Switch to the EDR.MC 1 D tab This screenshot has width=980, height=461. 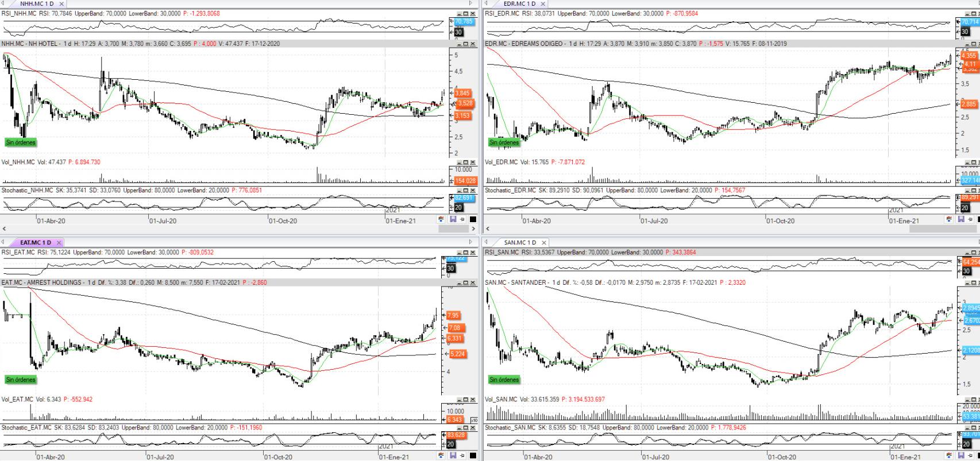519,4
